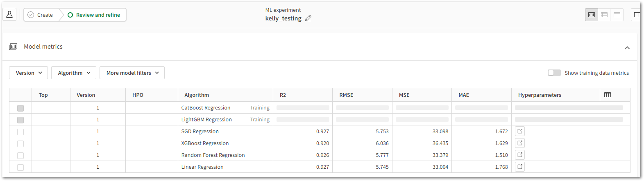This screenshot has width=644, height=181.
Task: Expand More model filters dropdown
Action: pyautogui.click(x=132, y=73)
